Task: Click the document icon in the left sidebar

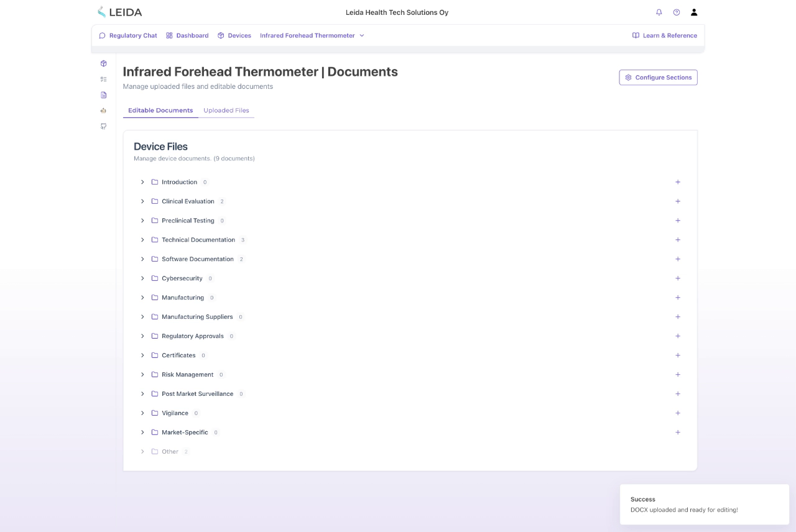Action: pos(103,95)
